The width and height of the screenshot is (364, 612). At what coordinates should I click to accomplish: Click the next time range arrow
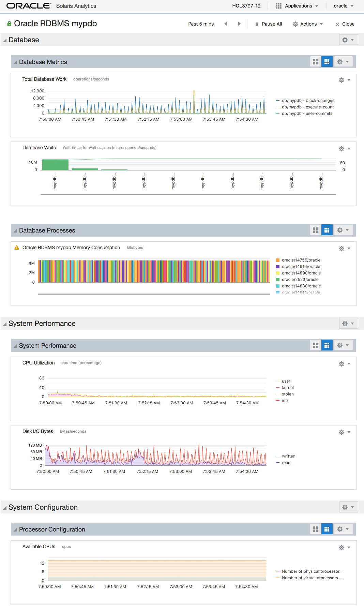239,24
